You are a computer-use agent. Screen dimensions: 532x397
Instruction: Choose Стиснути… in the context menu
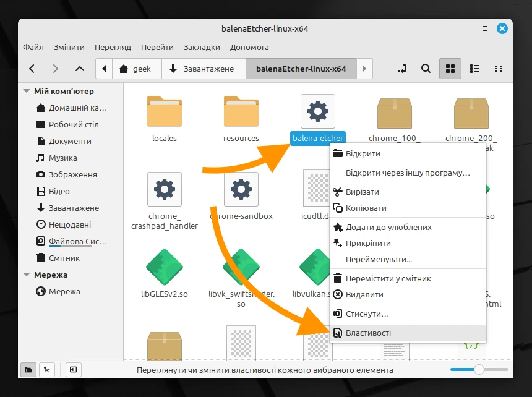tap(408, 314)
